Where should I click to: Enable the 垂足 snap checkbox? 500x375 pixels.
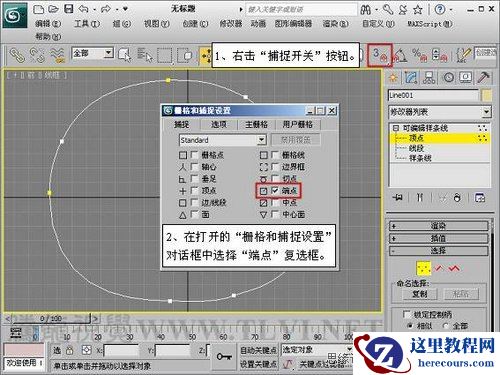click(194, 179)
